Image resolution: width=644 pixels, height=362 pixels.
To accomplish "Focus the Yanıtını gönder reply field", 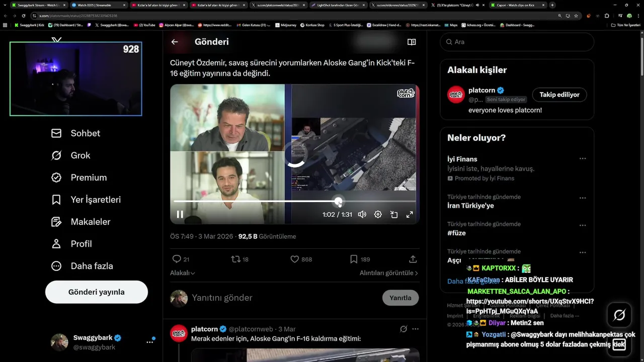I will pyautogui.click(x=284, y=298).
